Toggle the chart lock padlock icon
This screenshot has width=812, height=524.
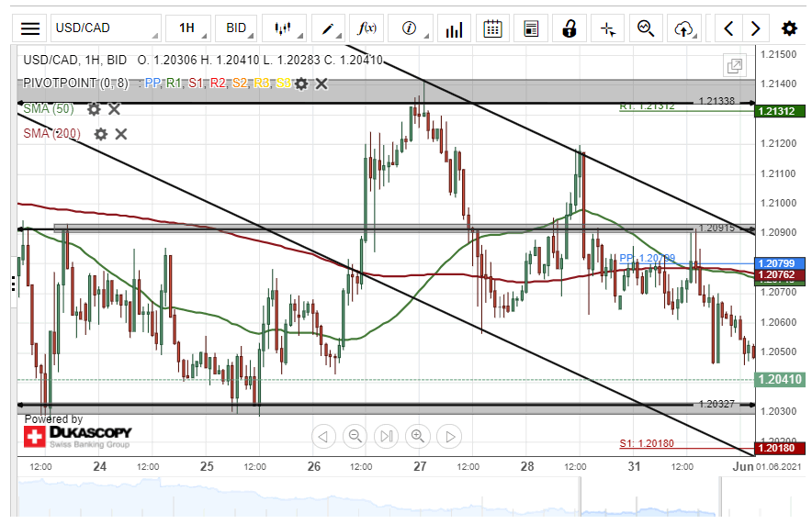click(x=570, y=28)
